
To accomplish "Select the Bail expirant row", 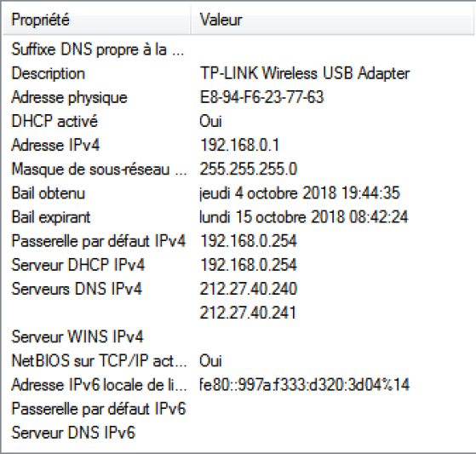I will 238,217.
